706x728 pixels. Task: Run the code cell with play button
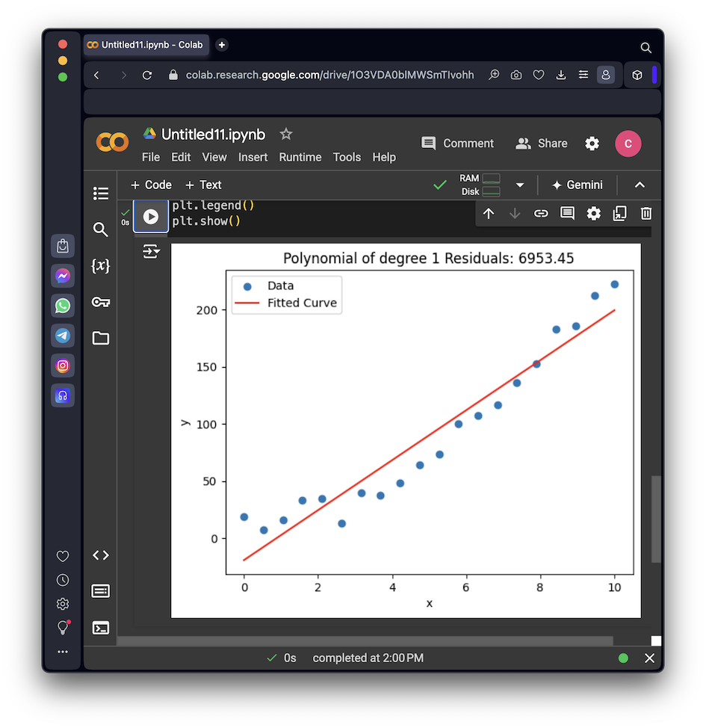pyautogui.click(x=151, y=217)
